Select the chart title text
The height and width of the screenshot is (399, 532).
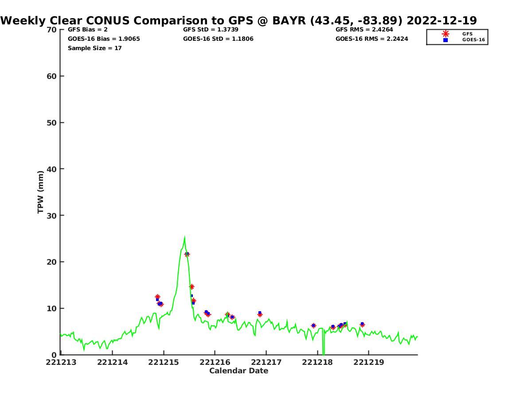tap(239, 20)
